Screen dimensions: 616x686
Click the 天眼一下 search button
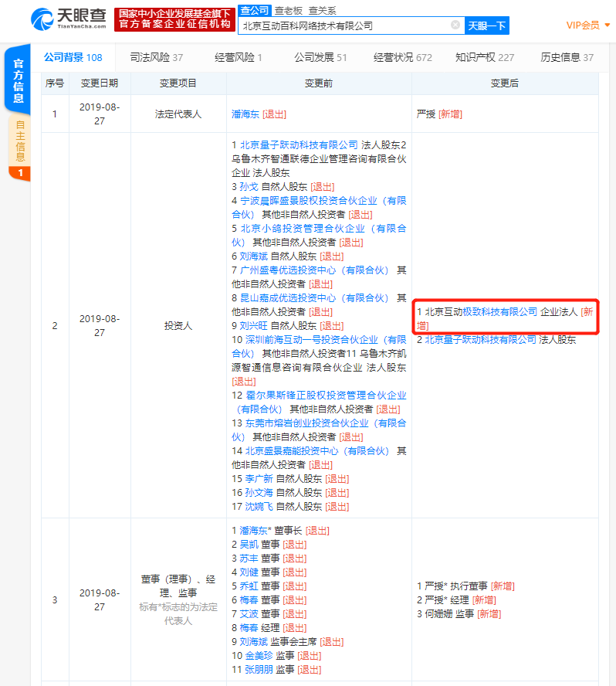click(486, 25)
